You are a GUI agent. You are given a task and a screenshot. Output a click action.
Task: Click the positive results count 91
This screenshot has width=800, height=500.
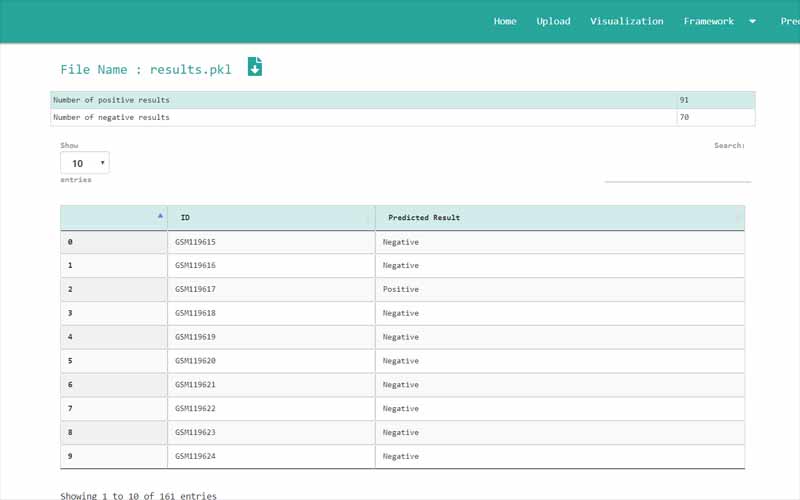[684, 100]
